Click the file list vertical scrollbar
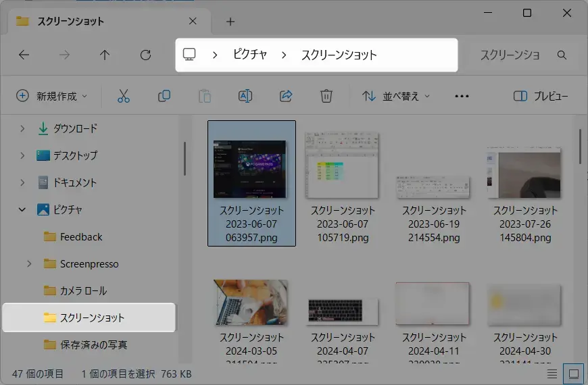Viewport: 588px width, 385px height. (580, 146)
